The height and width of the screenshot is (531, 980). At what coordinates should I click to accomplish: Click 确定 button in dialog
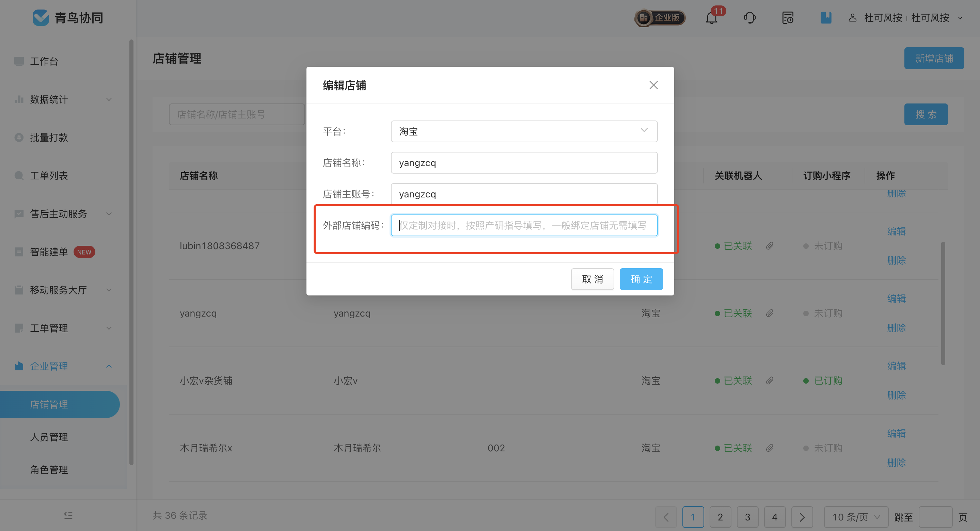641,279
